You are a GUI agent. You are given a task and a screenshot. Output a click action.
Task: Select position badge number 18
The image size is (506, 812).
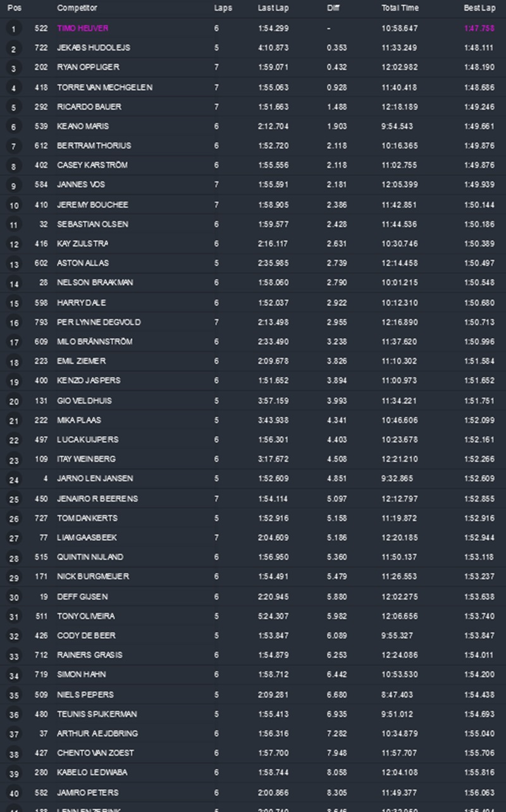(14, 362)
